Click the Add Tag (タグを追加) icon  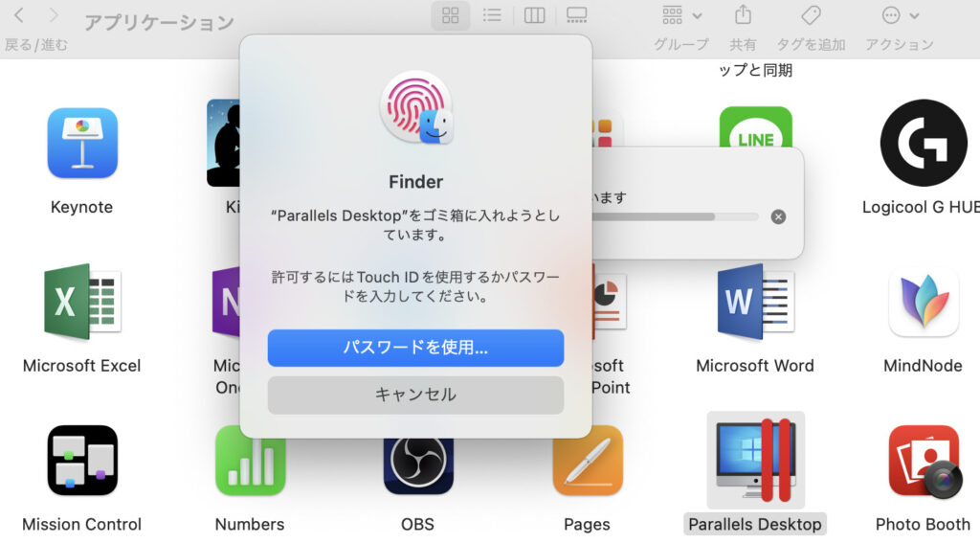pyautogui.click(x=811, y=15)
